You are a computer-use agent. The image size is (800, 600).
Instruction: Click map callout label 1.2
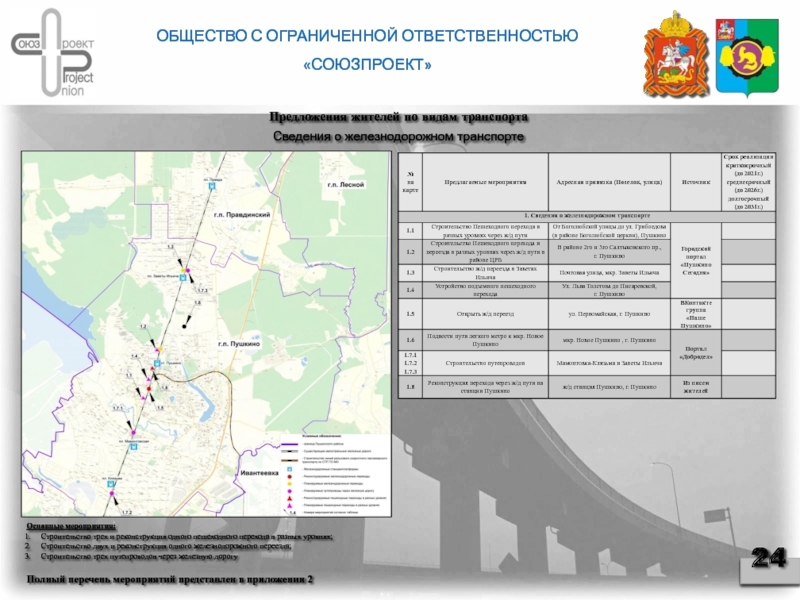[x=143, y=327]
